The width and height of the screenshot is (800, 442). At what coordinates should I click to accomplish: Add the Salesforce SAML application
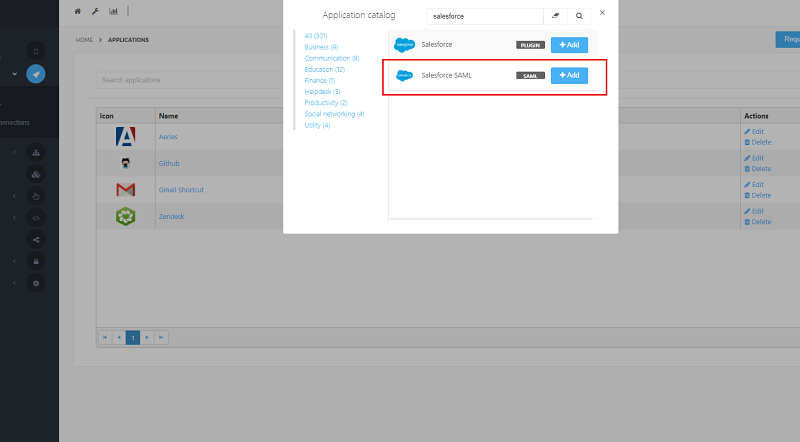[x=569, y=76]
